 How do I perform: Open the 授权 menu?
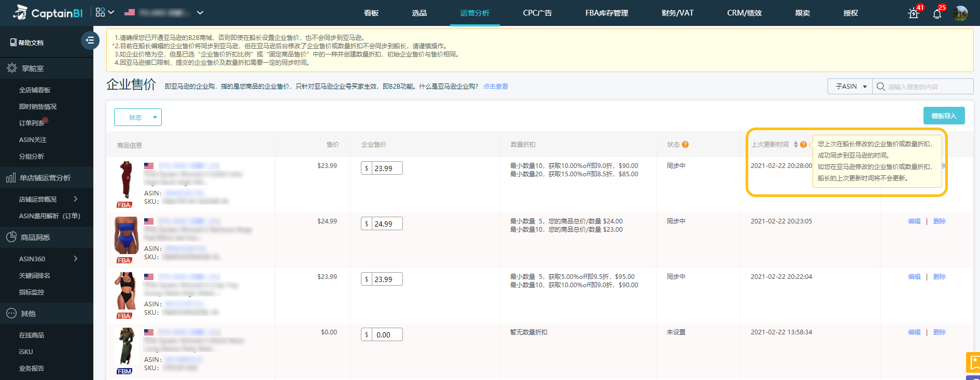coord(850,13)
